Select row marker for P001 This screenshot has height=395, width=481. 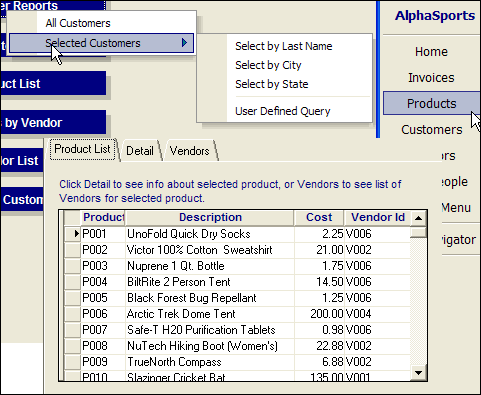[x=72, y=234]
